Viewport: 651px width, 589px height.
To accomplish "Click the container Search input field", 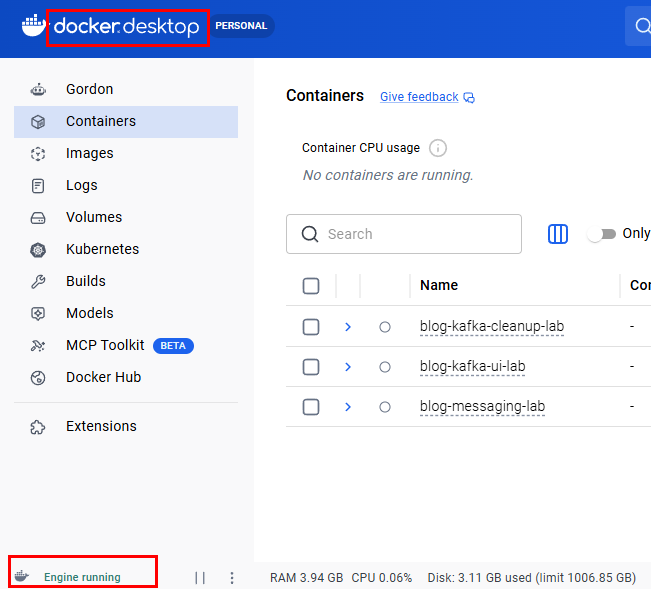I will tap(404, 234).
